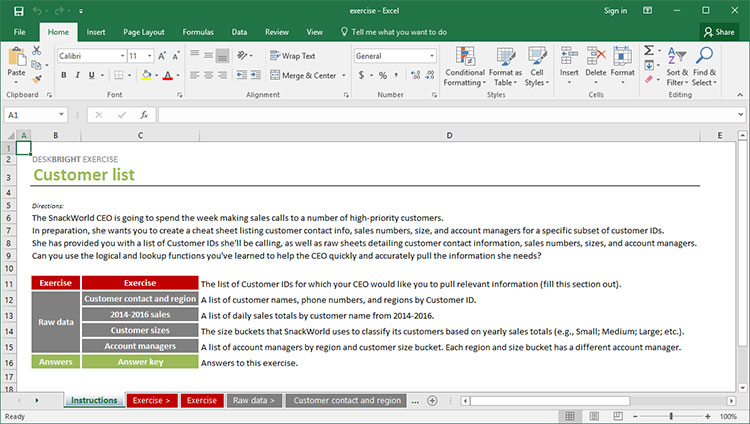The width and height of the screenshot is (750, 424).
Task: Save the workbook using the title bar icon
Action: click(x=20, y=11)
